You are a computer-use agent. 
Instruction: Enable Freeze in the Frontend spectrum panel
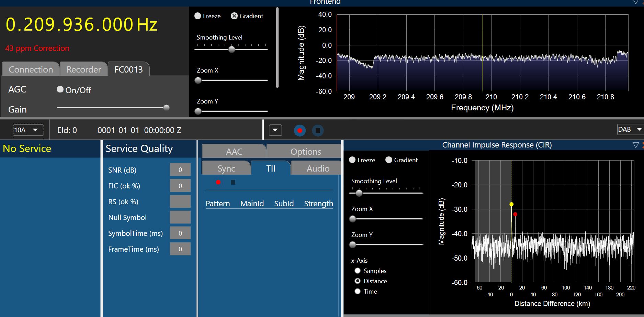(198, 16)
